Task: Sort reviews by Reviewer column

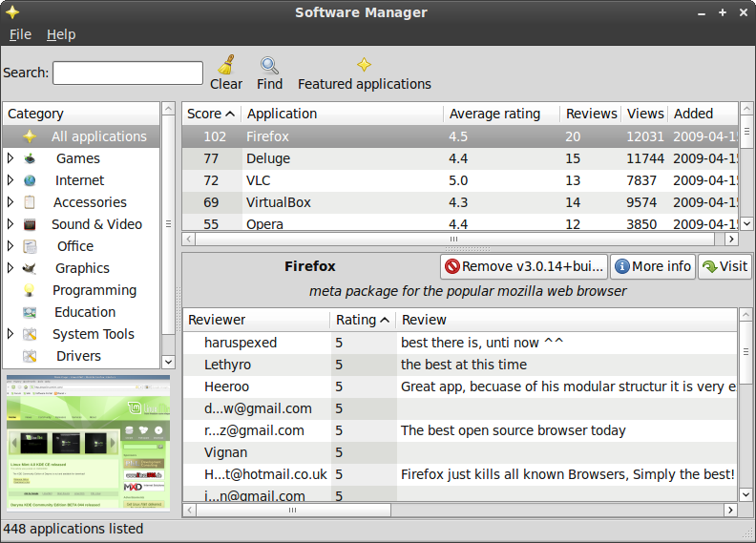Action: pyautogui.click(x=257, y=320)
